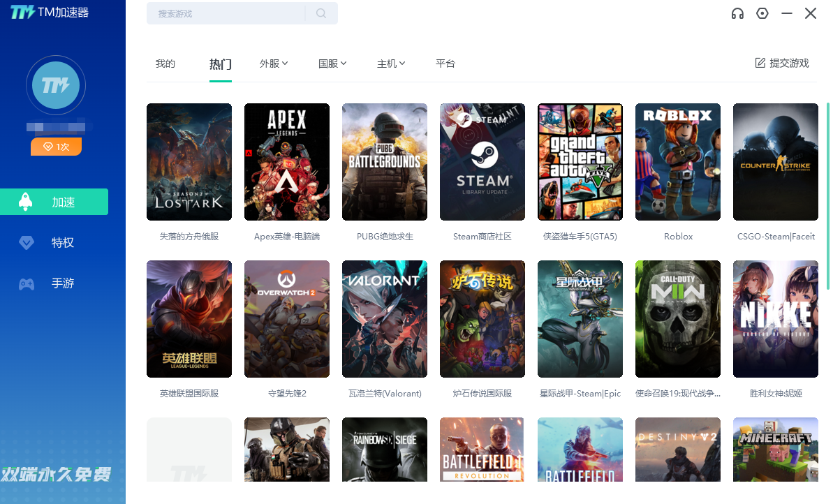Click the Steam商店社区 game title
Viewport: 833px width, 504px height.
coord(482,237)
